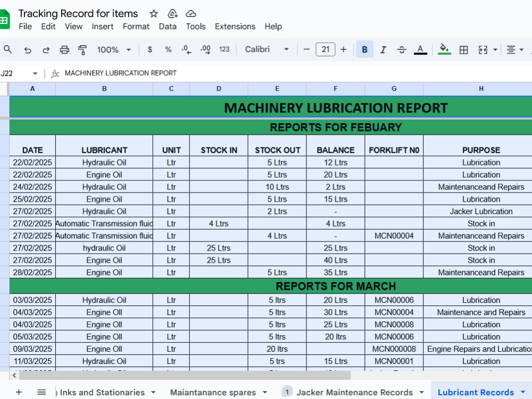
Task: Open Inks and Stationaries tab menu arrow
Action: [x=153, y=392]
